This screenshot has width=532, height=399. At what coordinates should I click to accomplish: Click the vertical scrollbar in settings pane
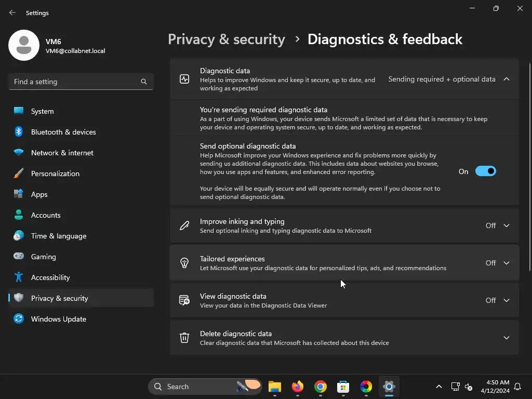(x=529, y=167)
